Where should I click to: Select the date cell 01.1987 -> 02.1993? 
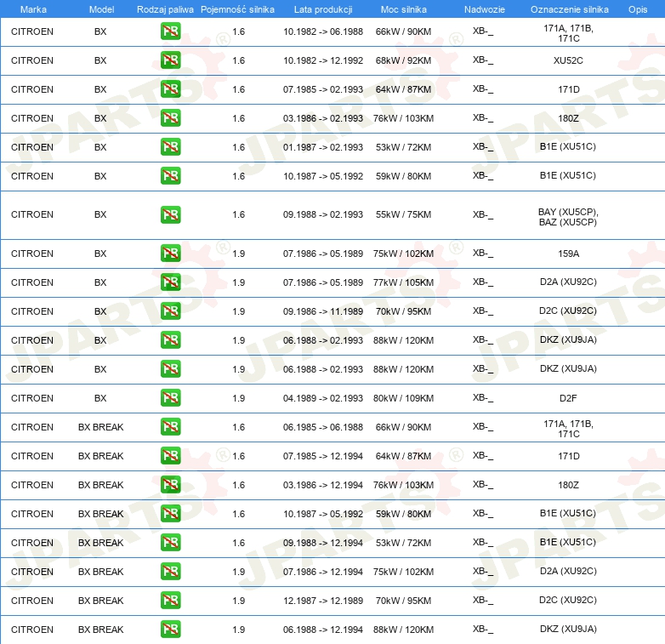tap(323, 147)
